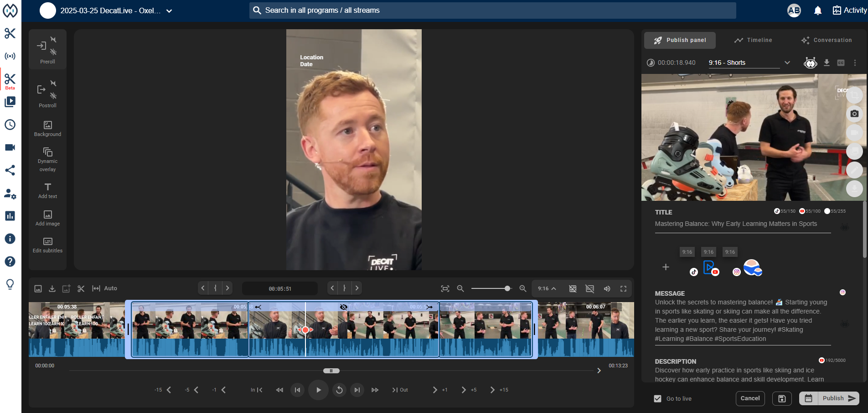Toggle subtitle visibility on the selected clip
The width and height of the screenshot is (868, 413).
tap(343, 307)
